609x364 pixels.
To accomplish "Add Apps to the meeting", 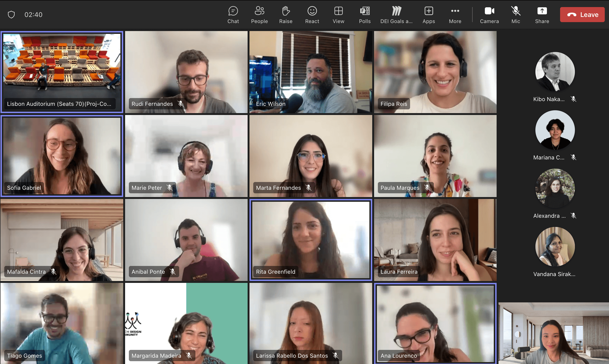I will (x=428, y=15).
